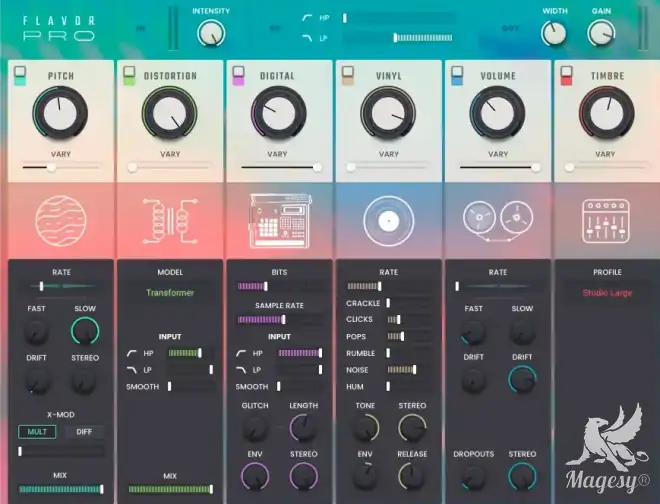The width and height of the screenshot is (660, 504).
Task: Click the Vinyl Hum slider
Action: point(409,386)
